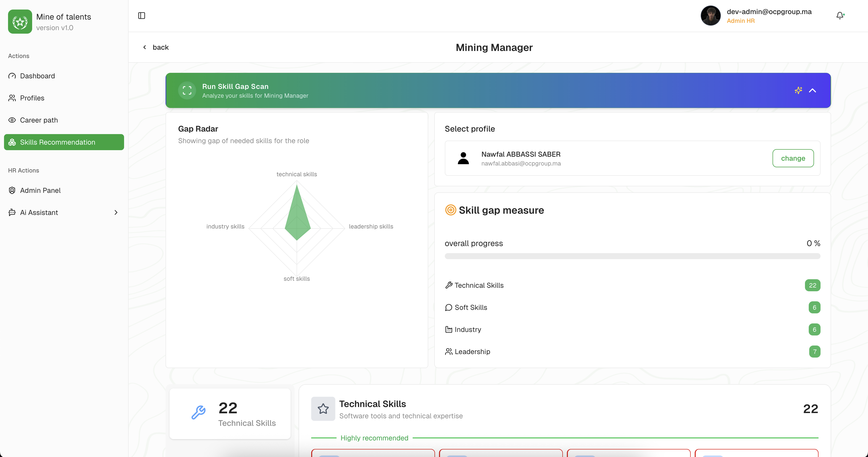
Task: Open the Admin Panel
Action: pyautogui.click(x=40, y=190)
